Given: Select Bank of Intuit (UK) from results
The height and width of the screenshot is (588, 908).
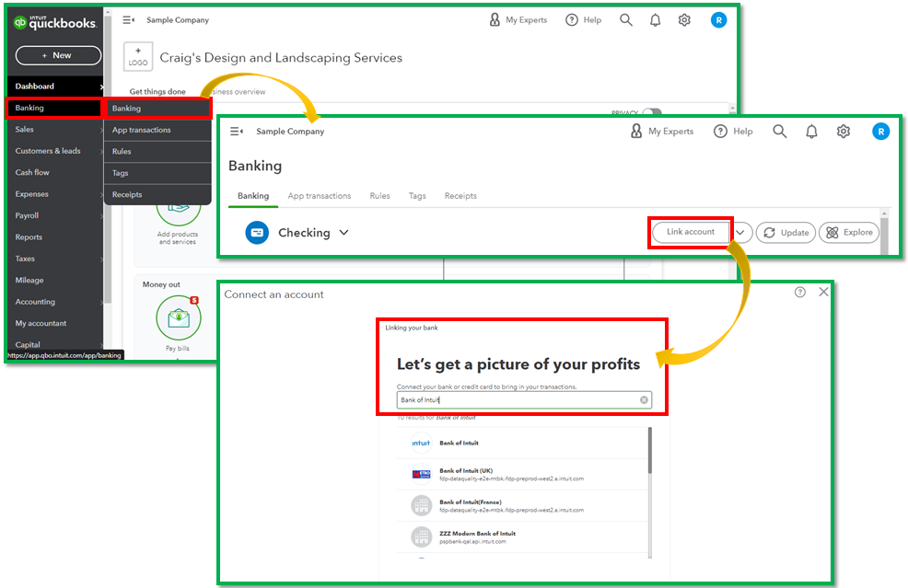Looking at the screenshot, I should (x=522, y=475).
